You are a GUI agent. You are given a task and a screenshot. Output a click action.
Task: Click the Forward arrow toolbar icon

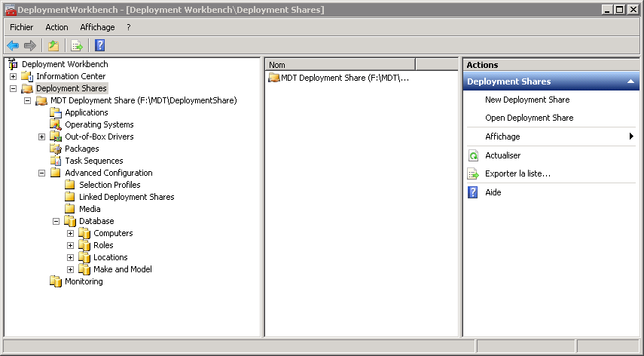pos(30,45)
